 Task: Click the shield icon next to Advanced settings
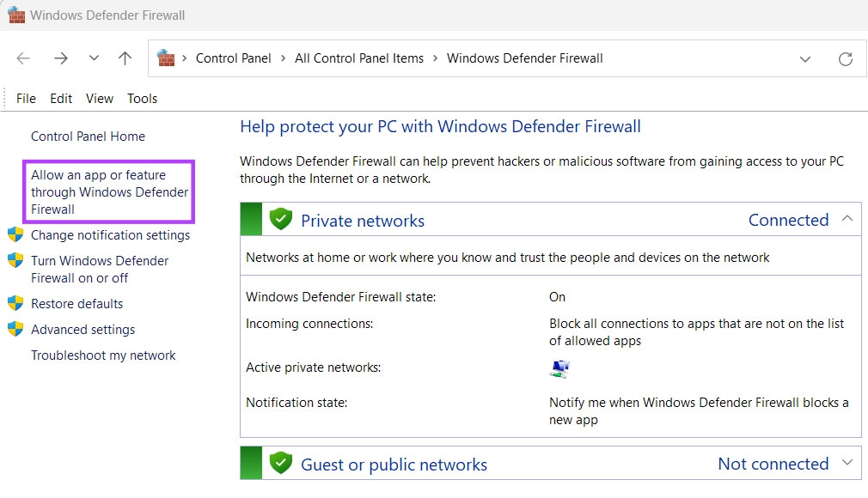tap(15, 329)
